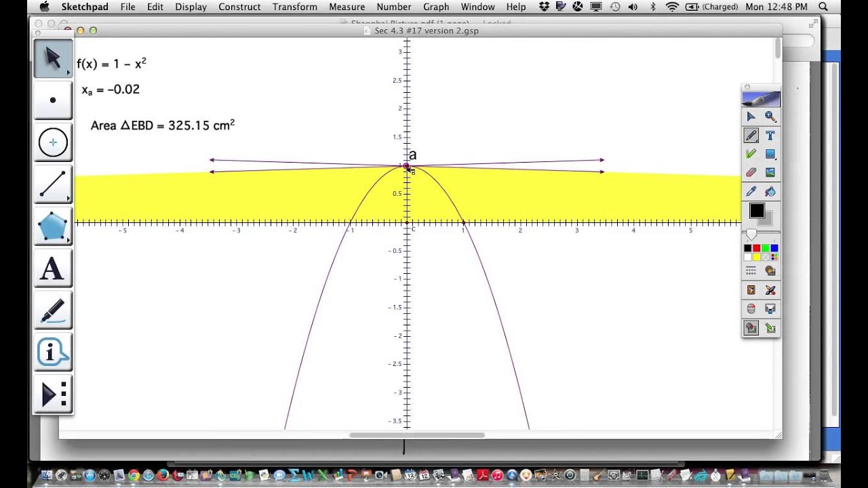Open the Graph menu
The height and width of the screenshot is (488, 868).
pos(436,7)
